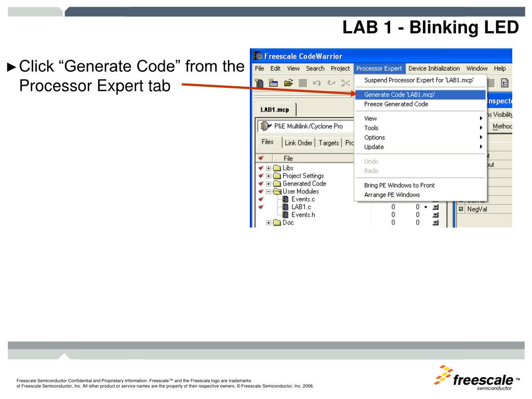
Task: Toggle the red checkmark beside User Modules
Action: tap(261, 191)
